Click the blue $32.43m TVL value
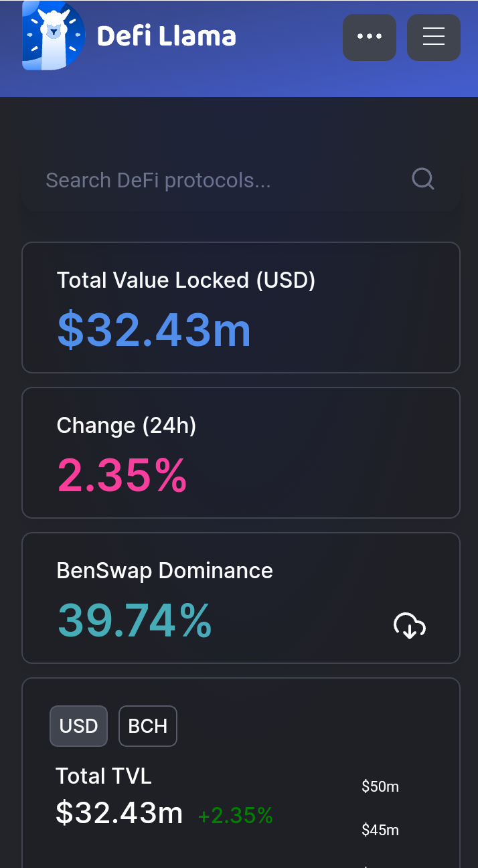The height and width of the screenshot is (868, 478). 154,330
